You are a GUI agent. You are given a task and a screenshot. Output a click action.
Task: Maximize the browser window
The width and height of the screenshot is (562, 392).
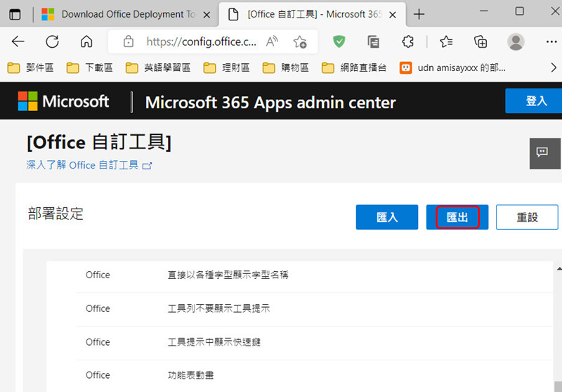(519, 11)
